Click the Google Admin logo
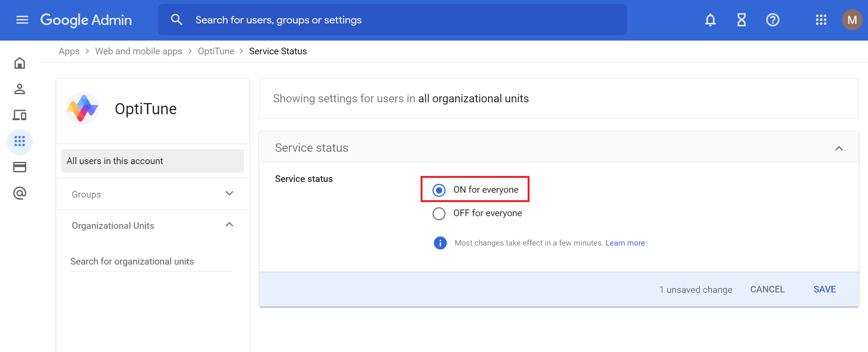This screenshot has width=868, height=352. tap(86, 20)
